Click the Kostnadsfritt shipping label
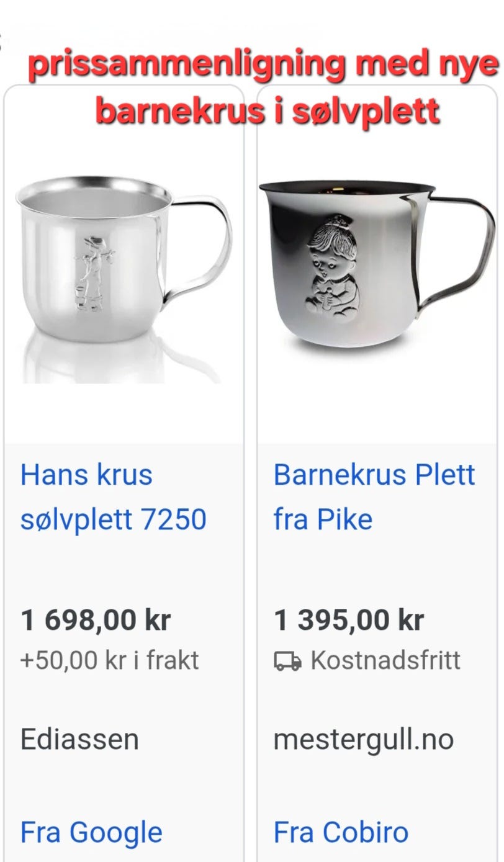The width and height of the screenshot is (504, 862). click(385, 660)
